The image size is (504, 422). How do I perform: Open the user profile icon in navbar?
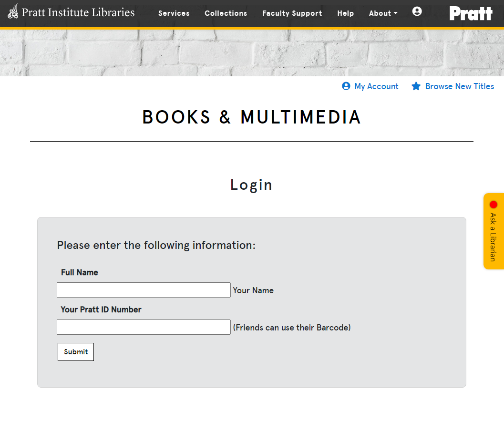pyautogui.click(x=417, y=11)
